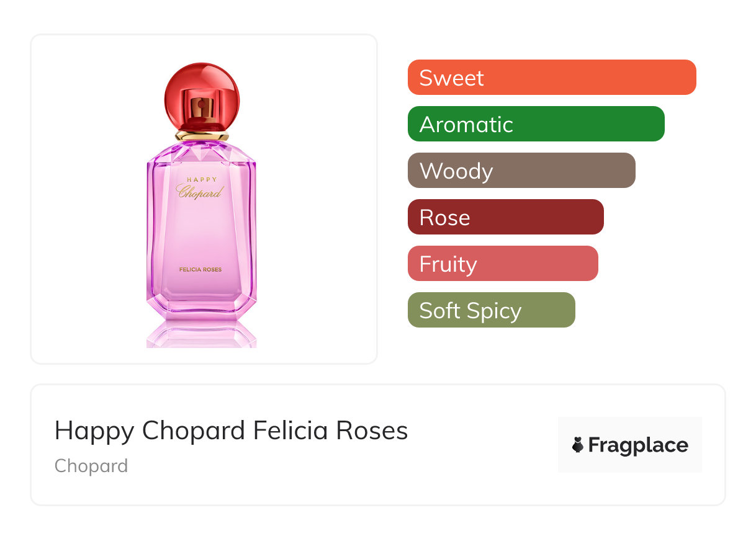Image resolution: width=756 pixels, height=536 pixels.
Task: Choose the brown Woody accord bar
Action: point(521,171)
